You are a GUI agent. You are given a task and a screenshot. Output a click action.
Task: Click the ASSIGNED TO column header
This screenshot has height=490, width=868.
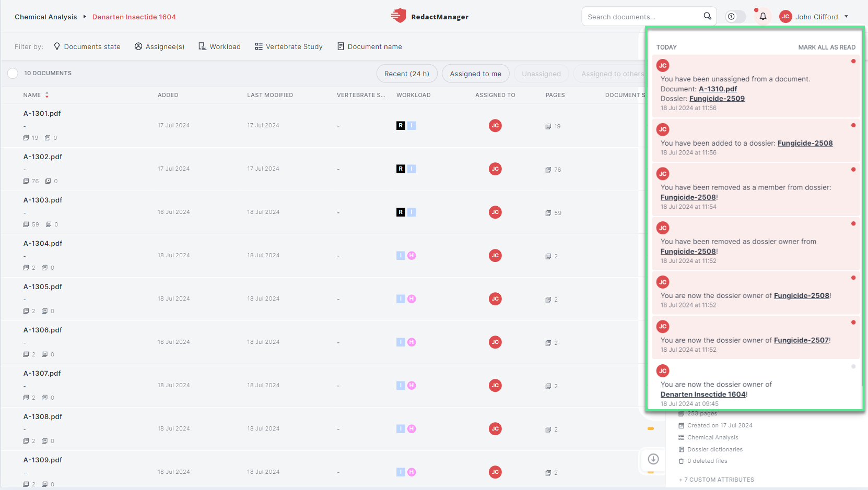(495, 95)
